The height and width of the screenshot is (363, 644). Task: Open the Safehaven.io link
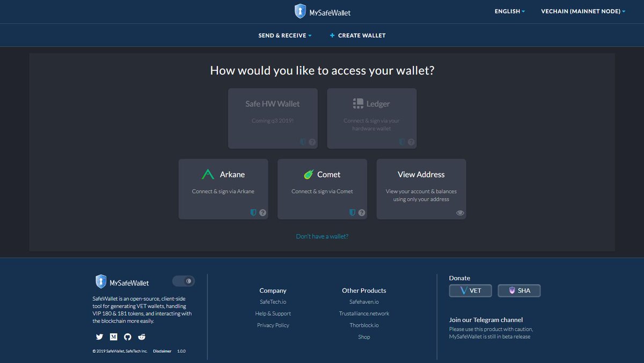tap(364, 302)
